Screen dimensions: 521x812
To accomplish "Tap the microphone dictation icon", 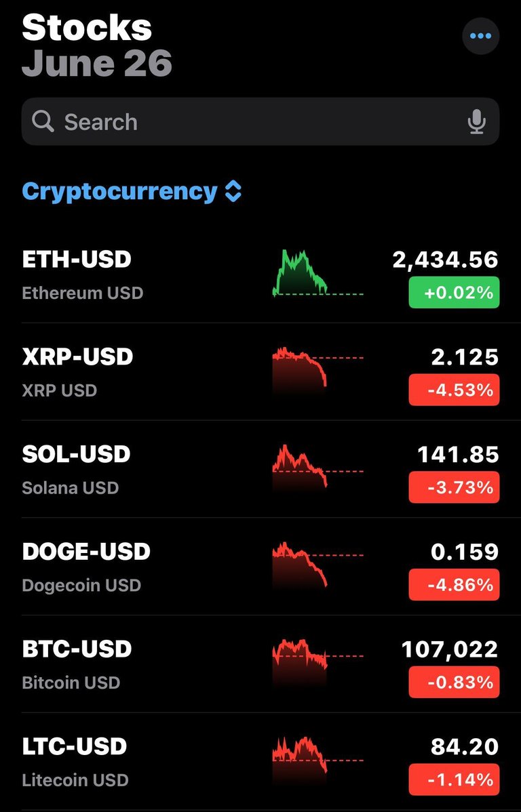I will [x=476, y=122].
